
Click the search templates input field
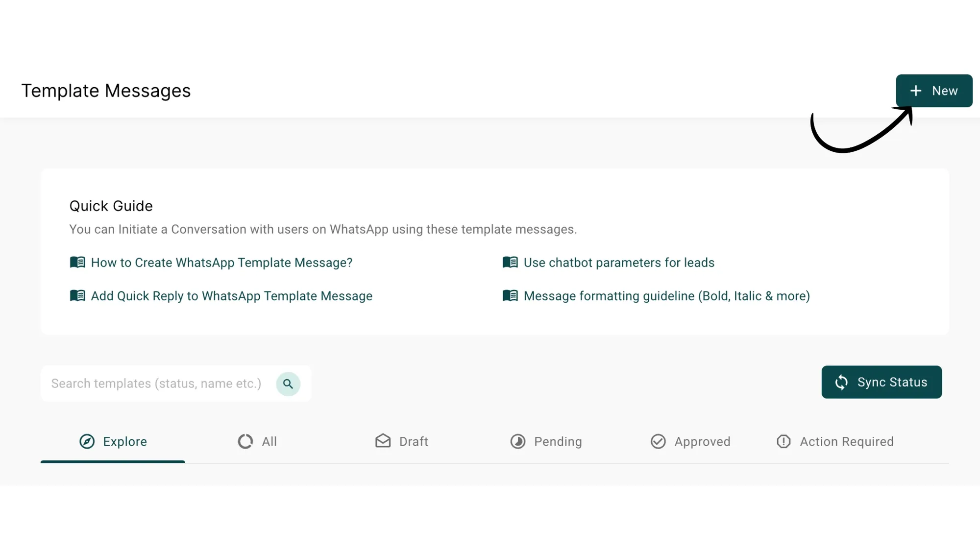pos(157,383)
